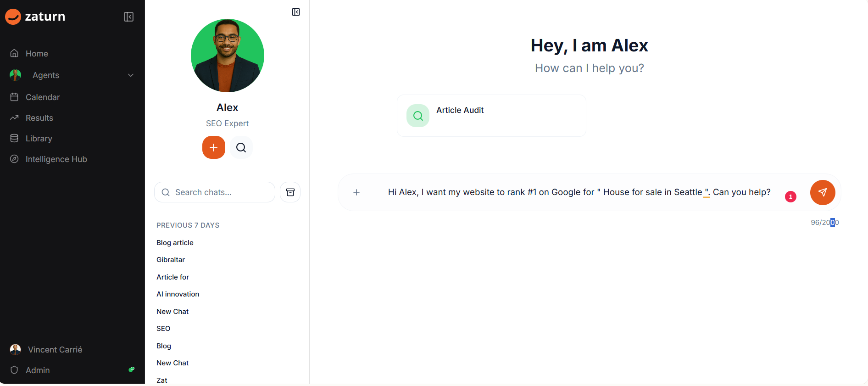Expand the Agents dropdown chevron
The height and width of the screenshot is (386, 868).
131,75
